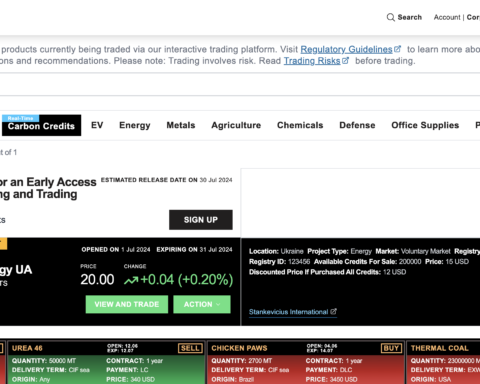Image resolution: width=480 pixels, height=384 pixels.
Task: Open the Trading Risks link
Action: point(312,61)
